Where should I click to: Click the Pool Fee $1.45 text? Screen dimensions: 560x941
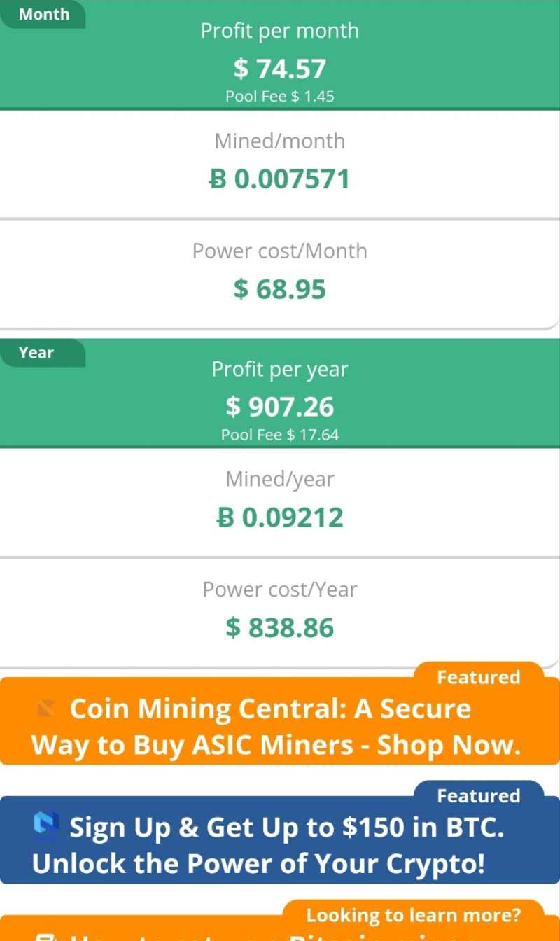280,97
